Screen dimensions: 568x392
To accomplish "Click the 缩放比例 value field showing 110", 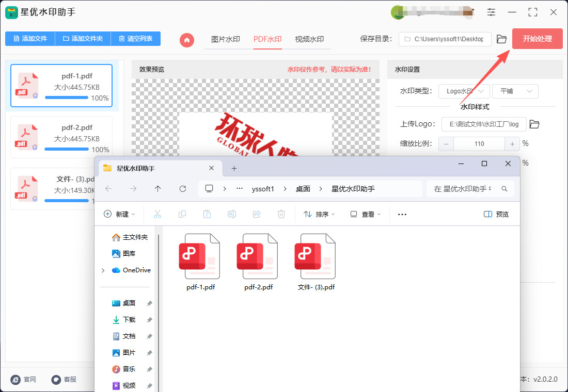I will tap(479, 144).
